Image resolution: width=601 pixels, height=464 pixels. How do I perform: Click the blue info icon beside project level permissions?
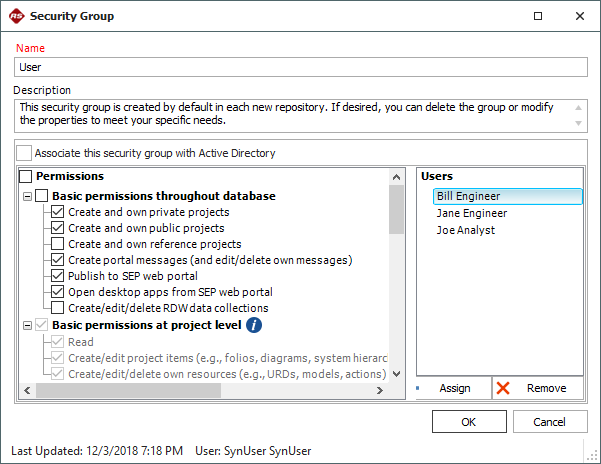point(254,325)
